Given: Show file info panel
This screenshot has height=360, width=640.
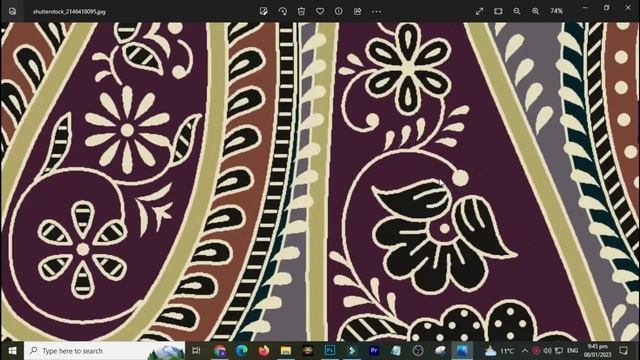Looking at the screenshot, I should 339,11.
